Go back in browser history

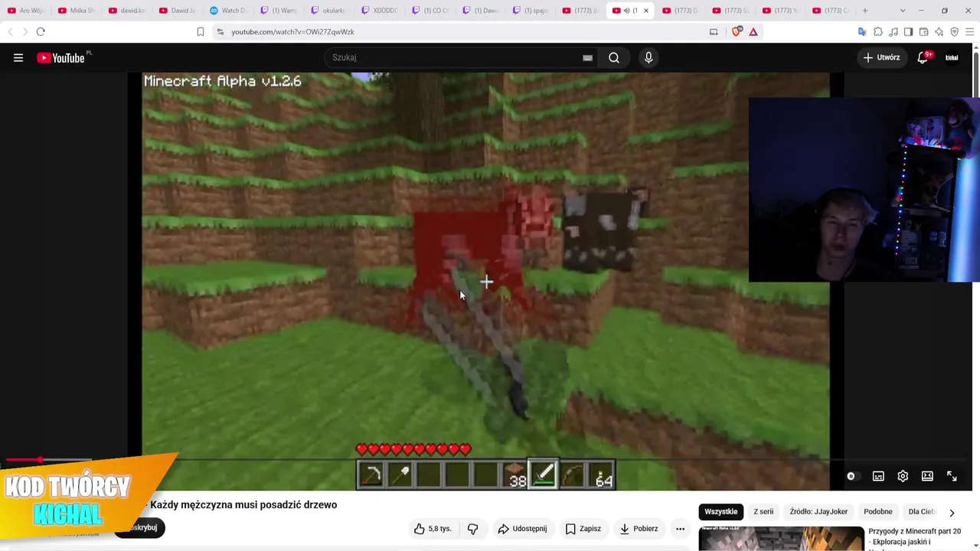tap(10, 31)
